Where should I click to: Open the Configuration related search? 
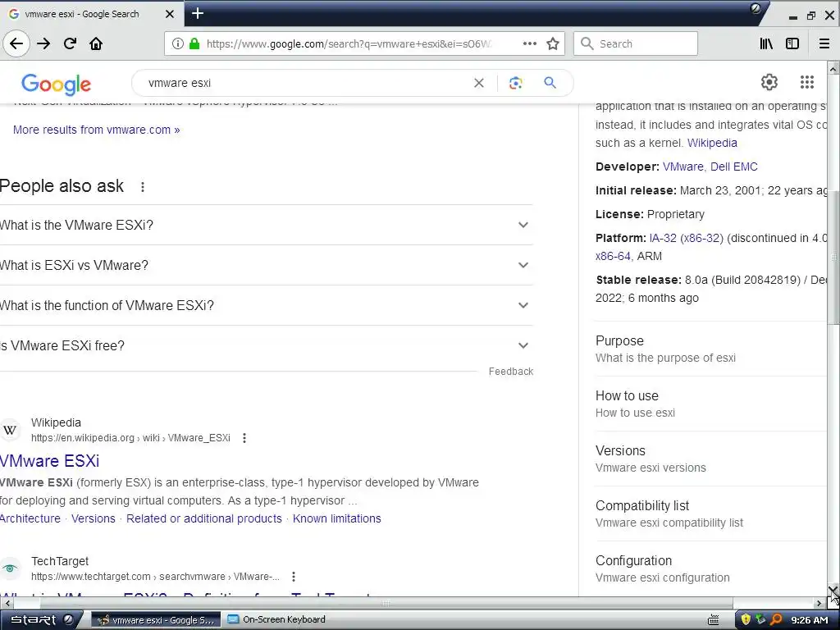tap(710, 569)
